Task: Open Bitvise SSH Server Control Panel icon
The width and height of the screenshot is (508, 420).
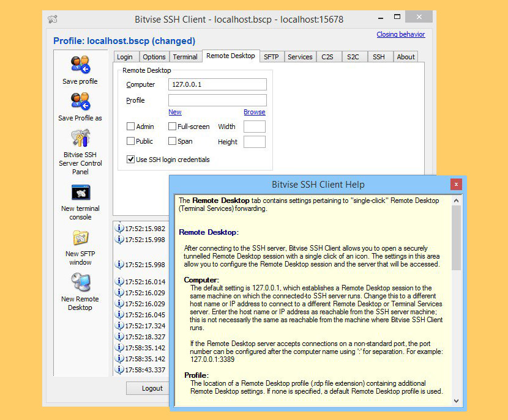Action: 80,138
